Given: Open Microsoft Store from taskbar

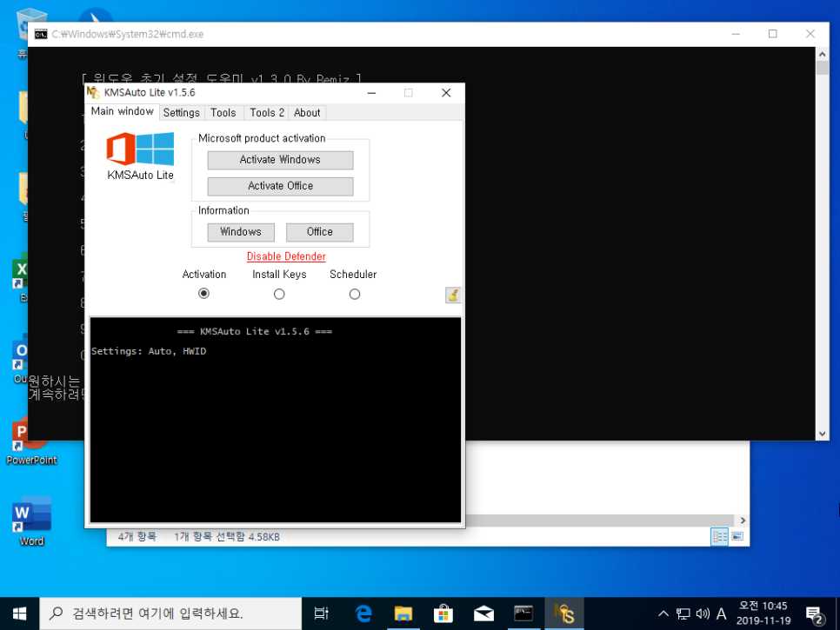Looking at the screenshot, I should coord(443,614).
